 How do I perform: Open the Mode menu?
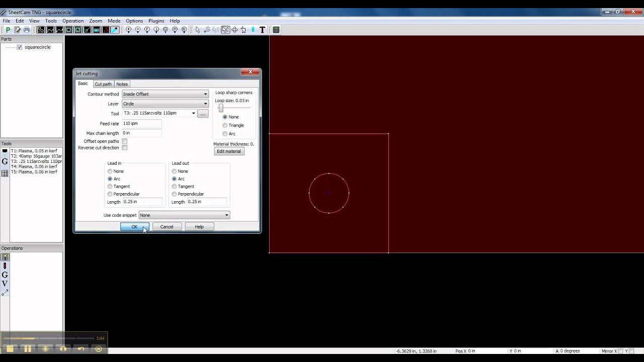click(114, 21)
